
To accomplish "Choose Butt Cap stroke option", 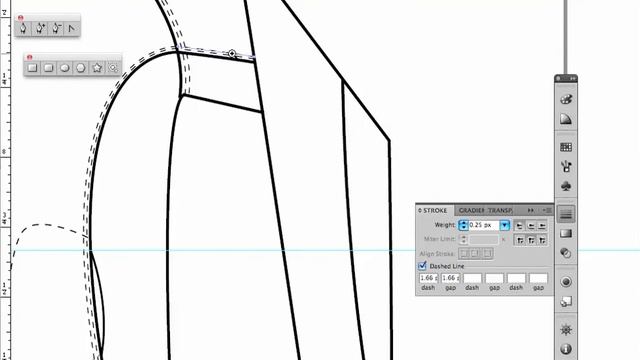I will point(520,225).
